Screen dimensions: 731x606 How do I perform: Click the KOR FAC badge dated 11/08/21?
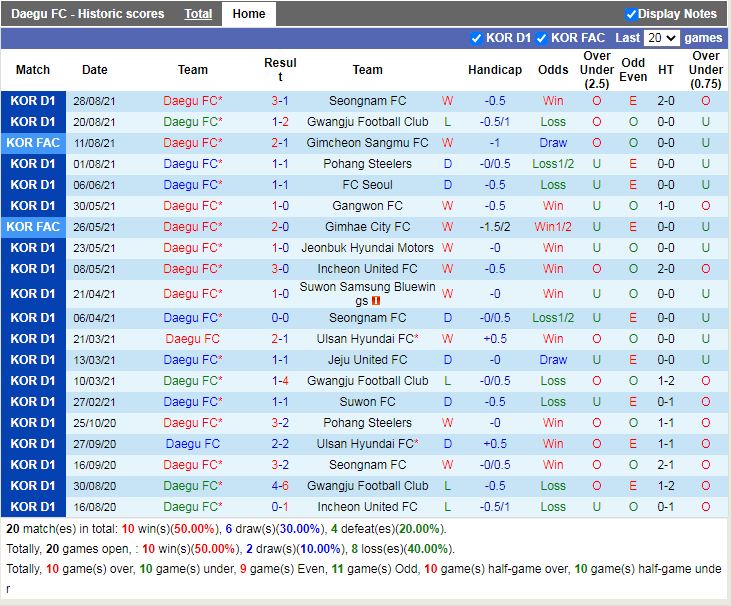point(33,143)
